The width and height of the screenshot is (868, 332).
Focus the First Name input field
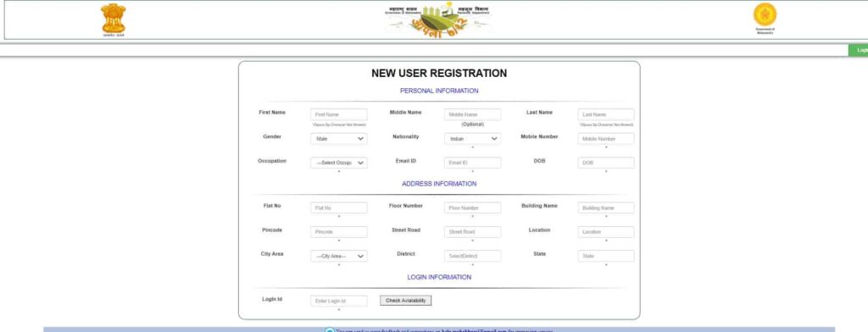[x=339, y=114]
